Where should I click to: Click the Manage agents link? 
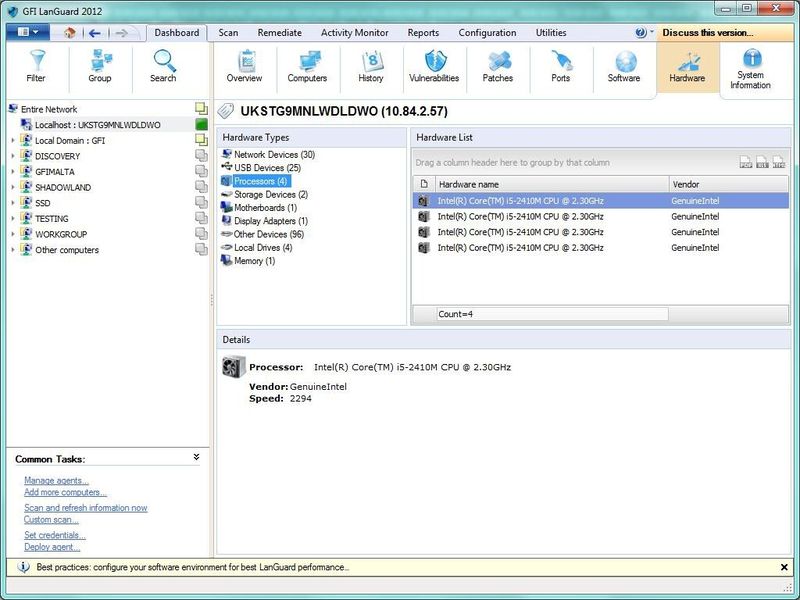click(x=56, y=481)
